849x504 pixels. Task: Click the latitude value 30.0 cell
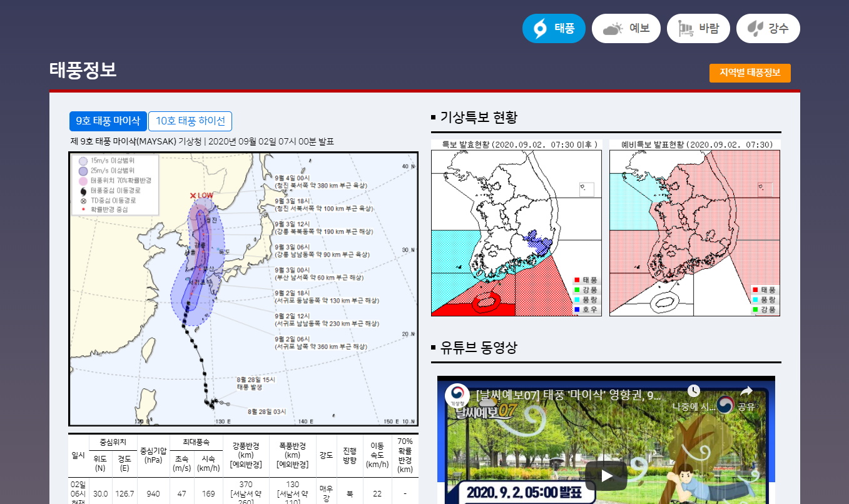[101, 493]
